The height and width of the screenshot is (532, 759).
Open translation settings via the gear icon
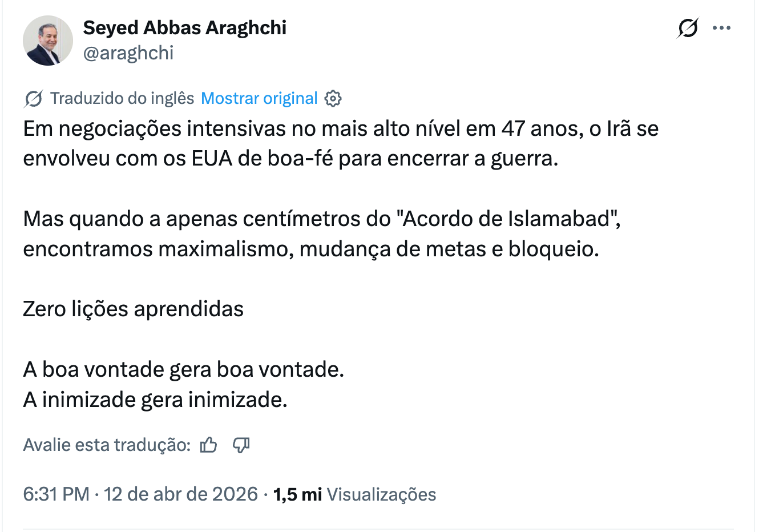pyautogui.click(x=333, y=99)
